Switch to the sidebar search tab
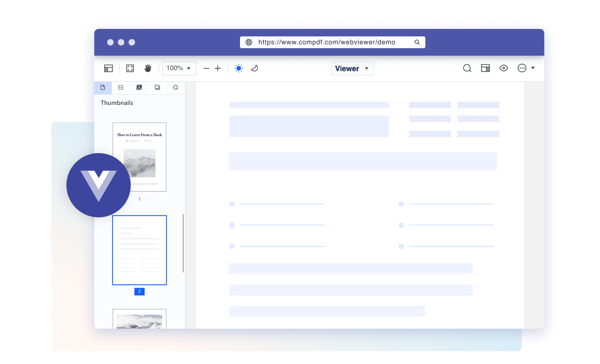The image size is (600, 364). (x=176, y=88)
